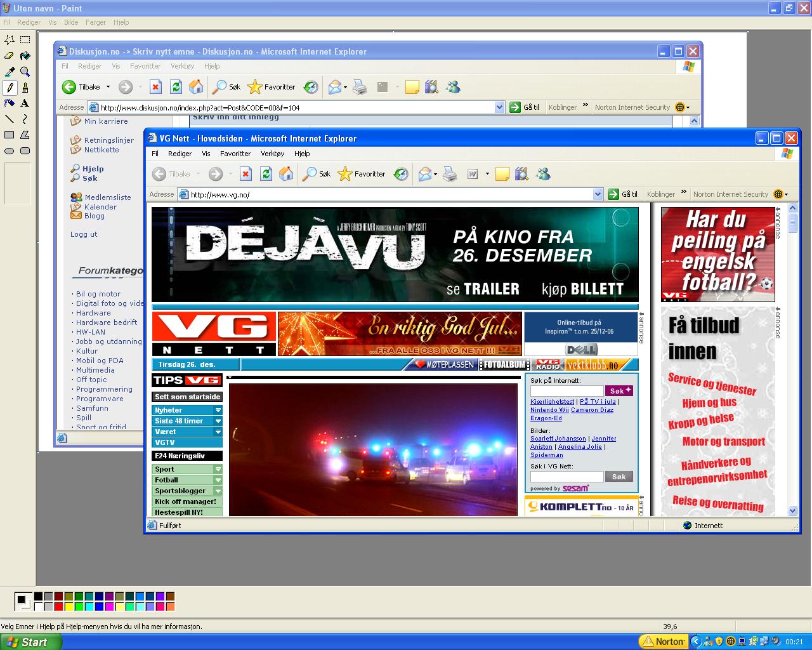
Task: Select the Rectangle shape tool
Action: coord(10,135)
